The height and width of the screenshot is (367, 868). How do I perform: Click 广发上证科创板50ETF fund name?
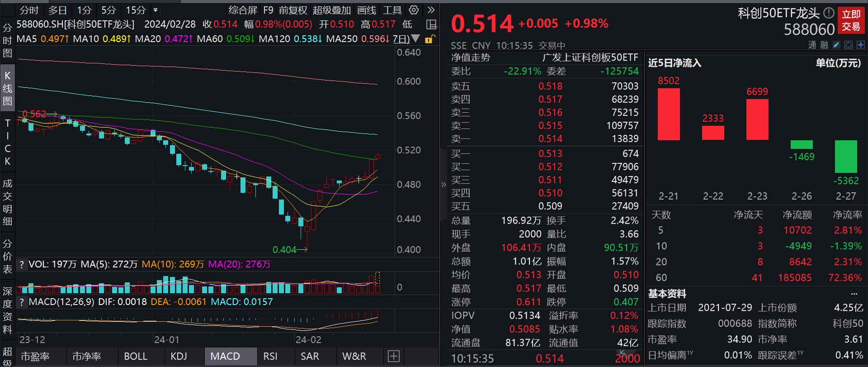(x=590, y=57)
